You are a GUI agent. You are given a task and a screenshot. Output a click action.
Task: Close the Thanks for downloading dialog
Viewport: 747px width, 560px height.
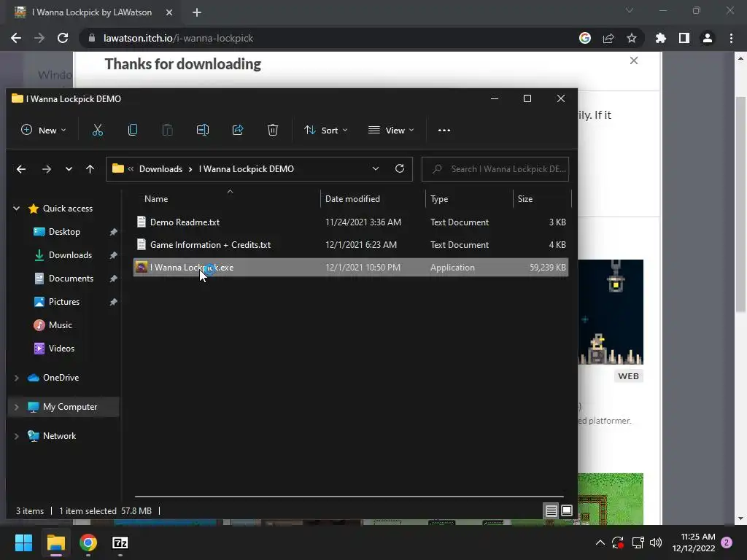click(x=634, y=61)
